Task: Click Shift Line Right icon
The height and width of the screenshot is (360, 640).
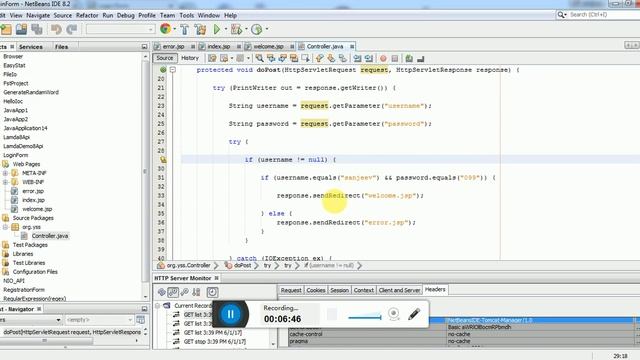Action: point(369,58)
